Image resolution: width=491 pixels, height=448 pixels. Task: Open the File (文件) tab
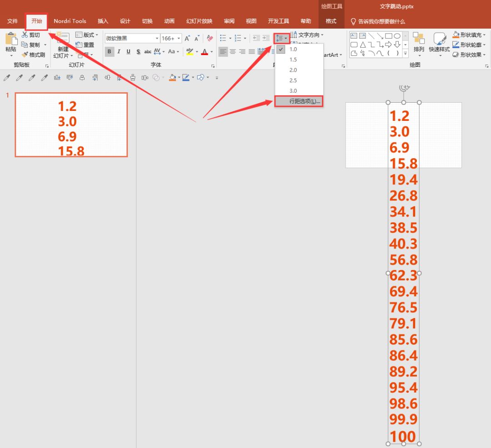pos(13,21)
